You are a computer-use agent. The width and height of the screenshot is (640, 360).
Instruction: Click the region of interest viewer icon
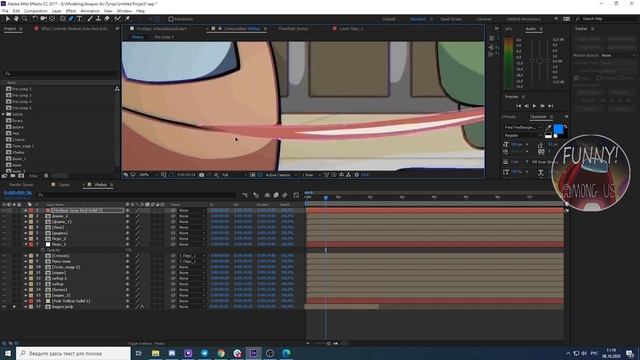[x=253, y=175]
